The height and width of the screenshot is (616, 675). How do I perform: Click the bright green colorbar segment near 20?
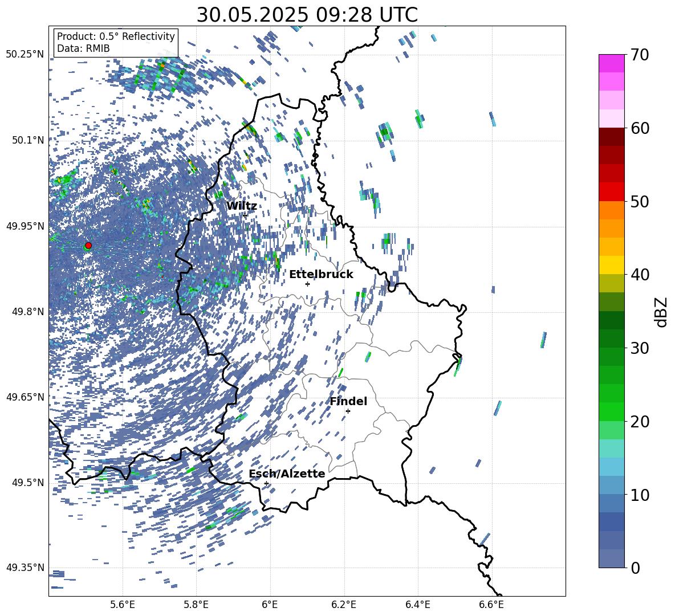click(x=611, y=412)
